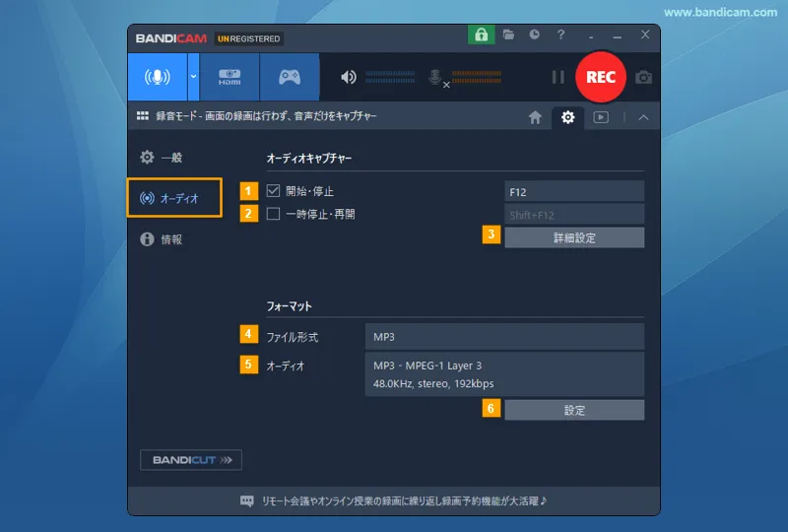Go to the Home tab
This screenshot has width=788, height=532.
point(535,117)
